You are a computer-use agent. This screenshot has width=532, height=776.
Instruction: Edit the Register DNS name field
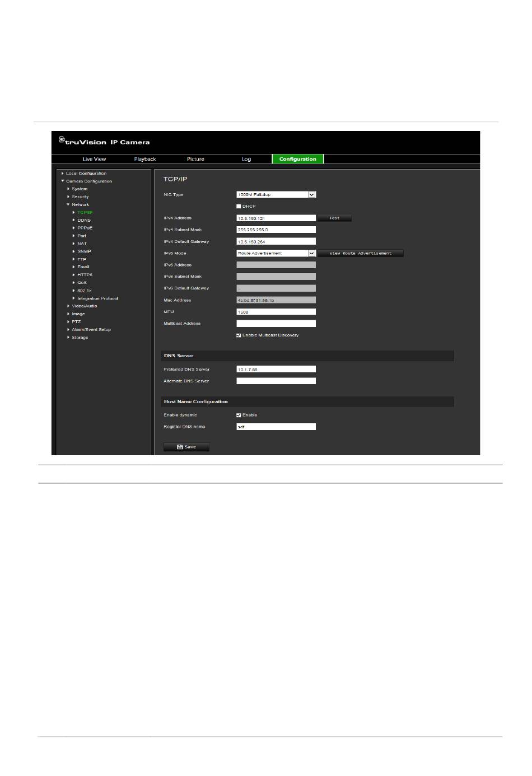coord(276,427)
